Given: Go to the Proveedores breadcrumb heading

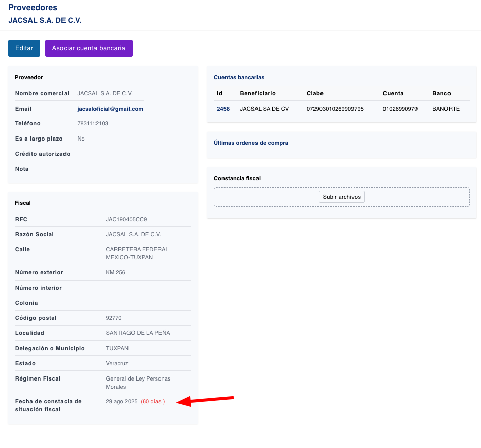Looking at the screenshot, I should pos(33,8).
